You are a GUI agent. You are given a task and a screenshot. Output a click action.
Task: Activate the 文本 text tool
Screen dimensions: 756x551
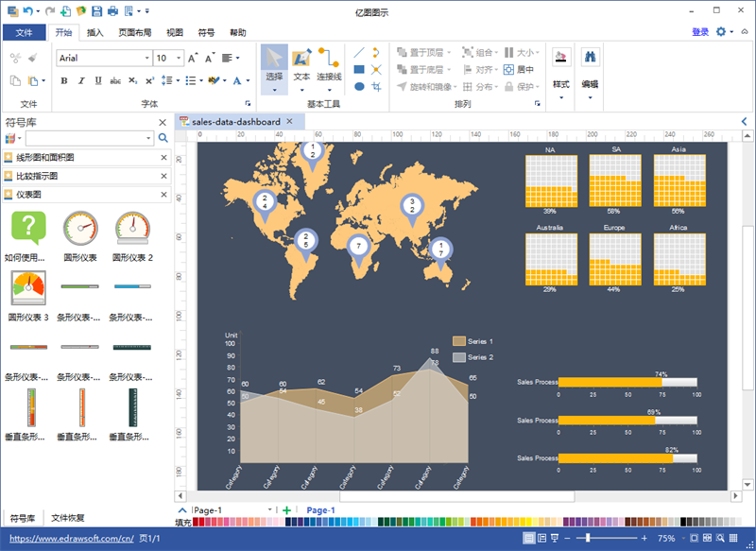[301, 66]
